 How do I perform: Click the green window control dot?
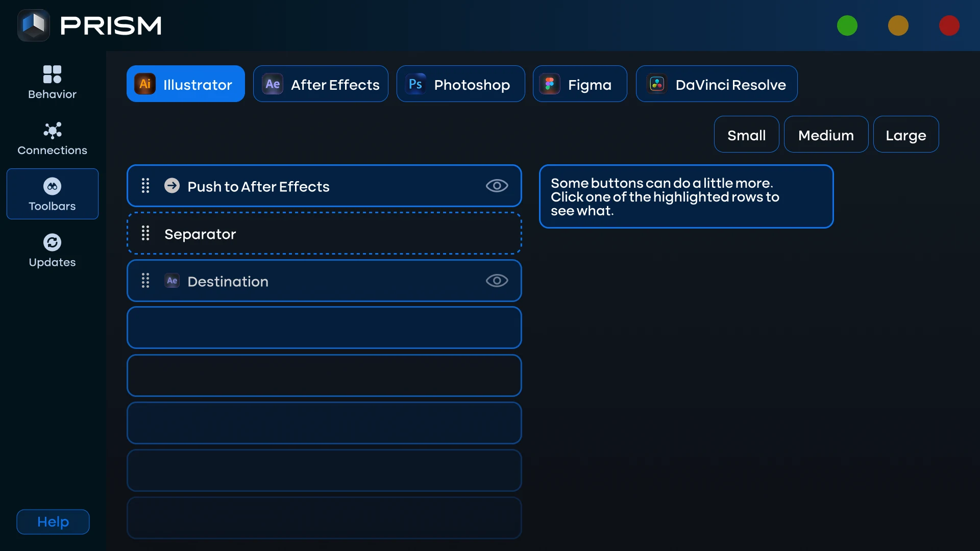pos(847,26)
